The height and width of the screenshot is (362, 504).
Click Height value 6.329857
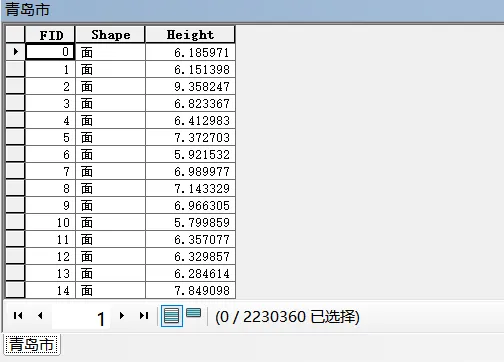190,256
